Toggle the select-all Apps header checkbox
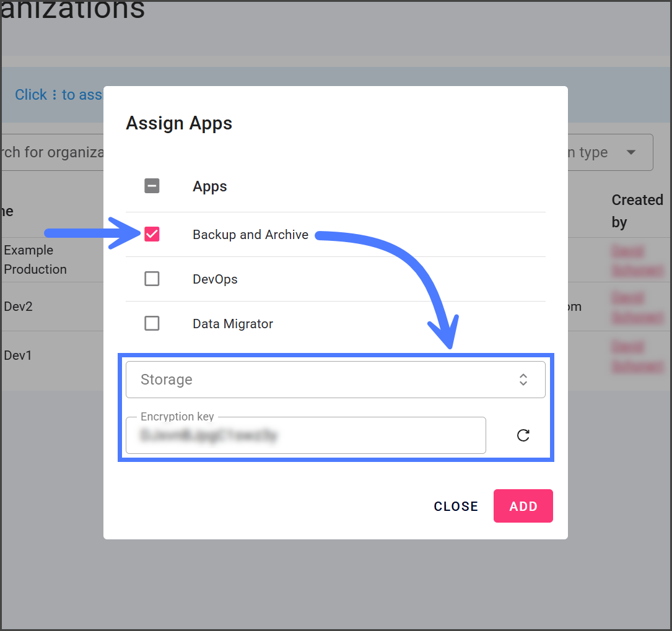This screenshot has width=672, height=631. coord(152,186)
